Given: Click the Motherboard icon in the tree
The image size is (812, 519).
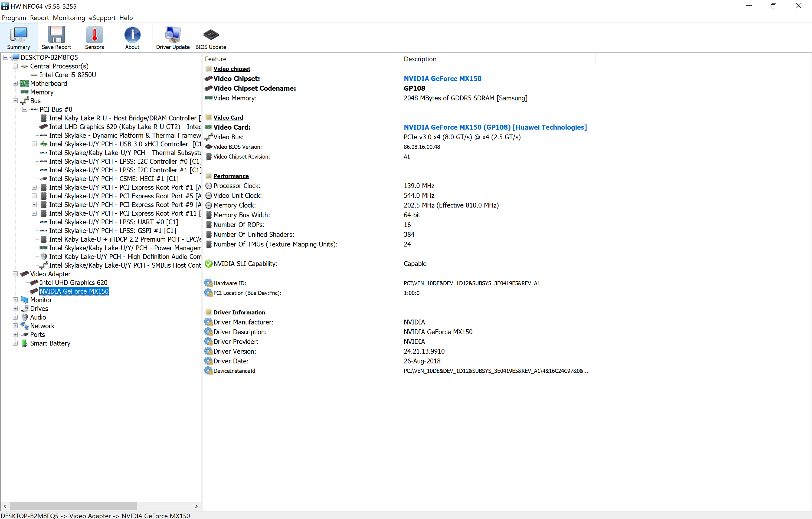Looking at the screenshot, I should (25, 83).
